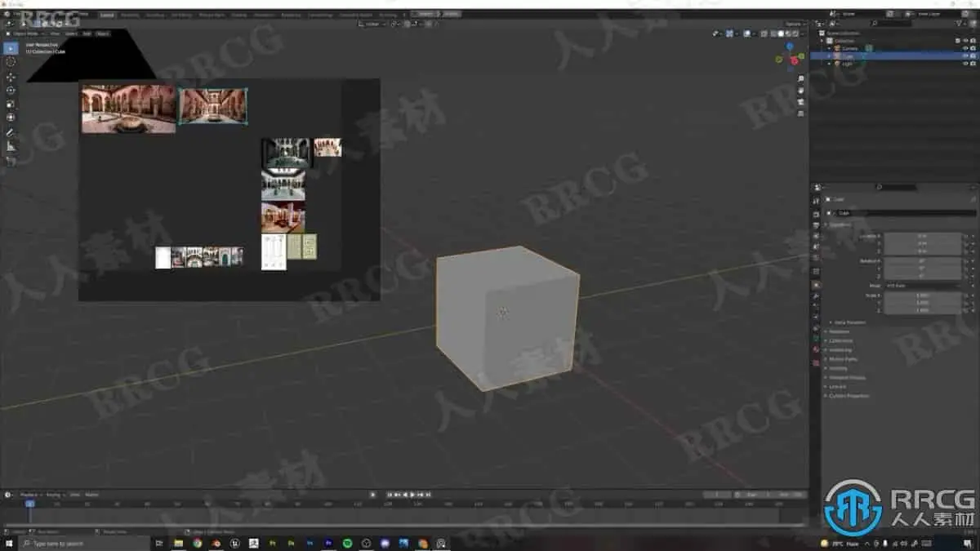Click the taskbar search box
980x551 pixels.
(x=84, y=543)
